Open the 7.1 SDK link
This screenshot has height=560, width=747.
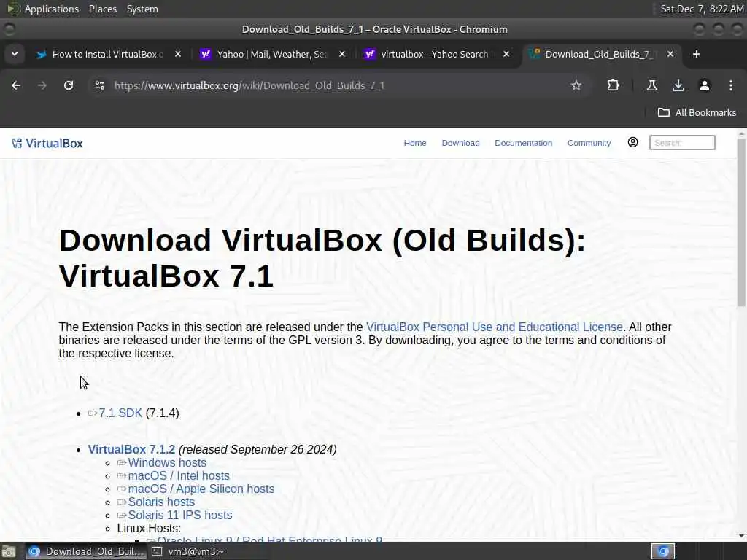pyautogui.click(x=120, y=413)
